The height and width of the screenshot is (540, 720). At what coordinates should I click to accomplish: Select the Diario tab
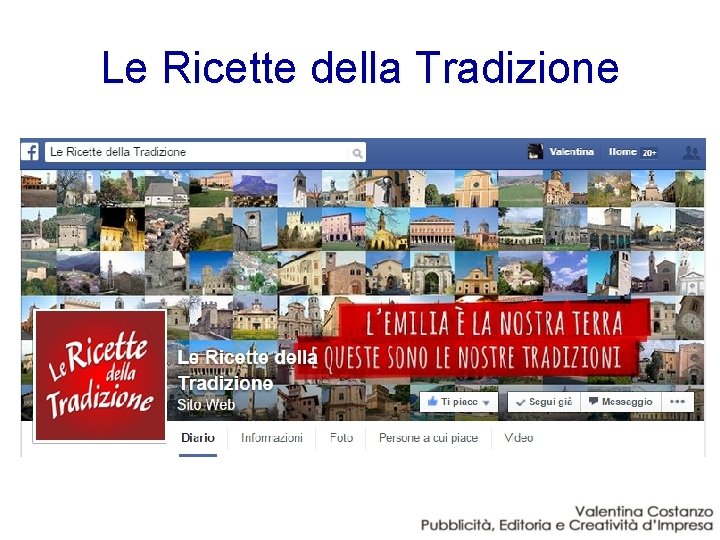(198, 438)
